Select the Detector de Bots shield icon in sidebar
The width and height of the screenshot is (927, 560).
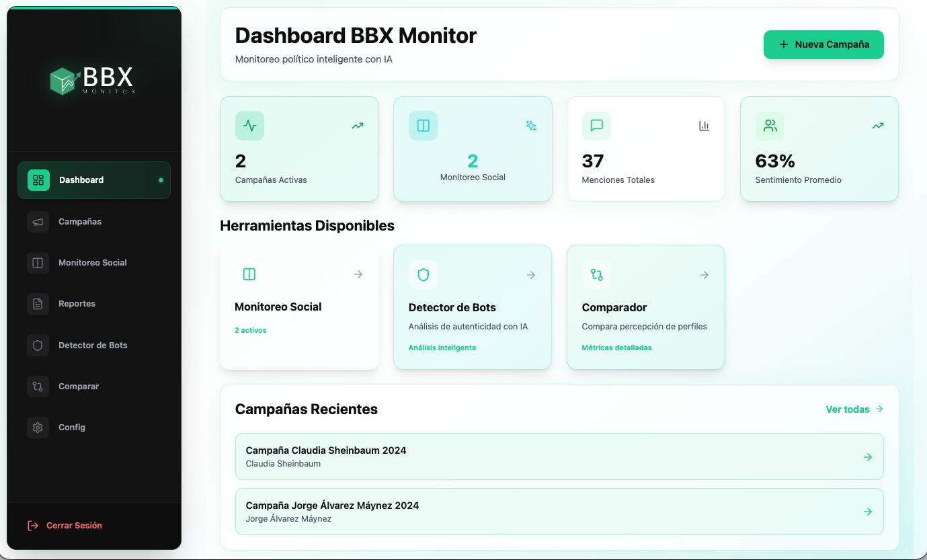pyautogui.click(x=38, y=345)
